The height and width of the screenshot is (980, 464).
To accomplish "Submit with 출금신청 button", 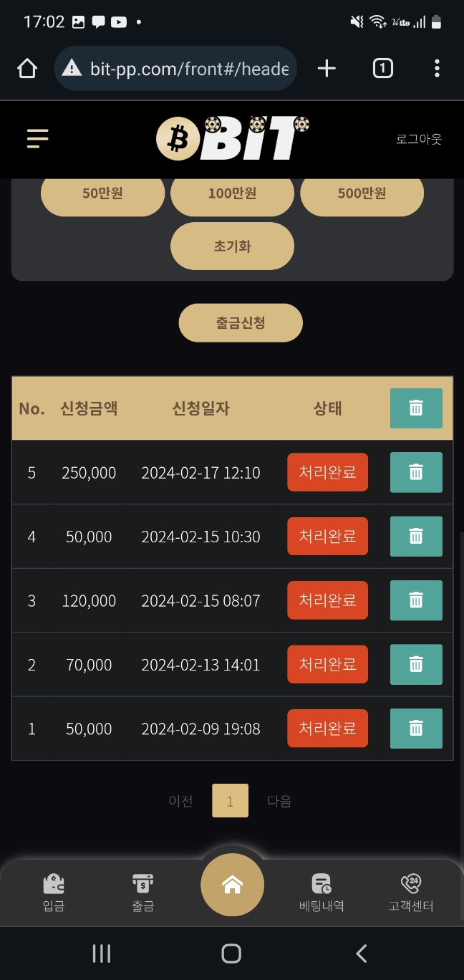I will [241, 323].
